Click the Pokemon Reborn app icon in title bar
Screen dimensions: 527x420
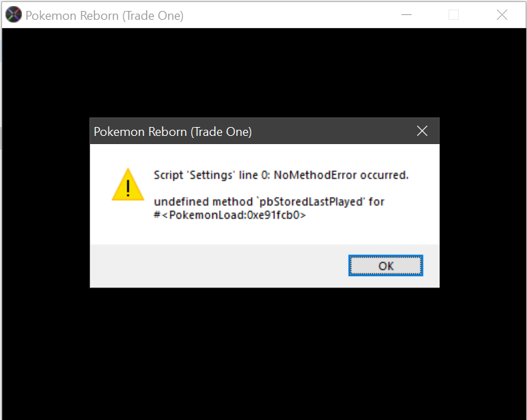point(14,15)
